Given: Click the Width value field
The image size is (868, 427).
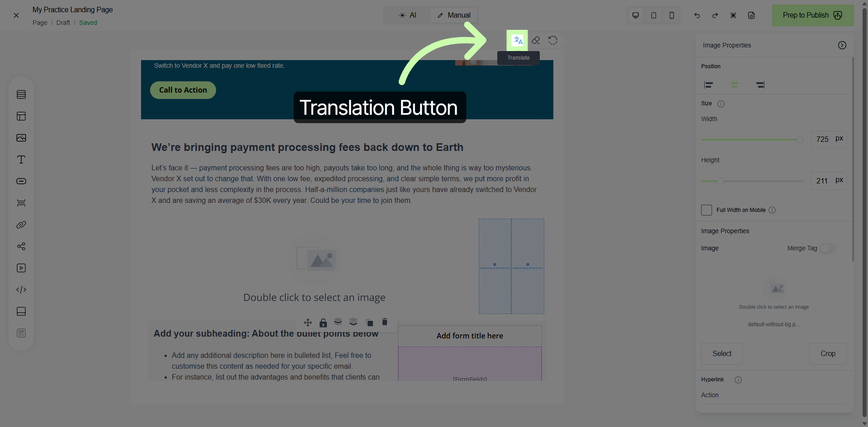Looking at the screenshot, I should (x=822, y=139).
